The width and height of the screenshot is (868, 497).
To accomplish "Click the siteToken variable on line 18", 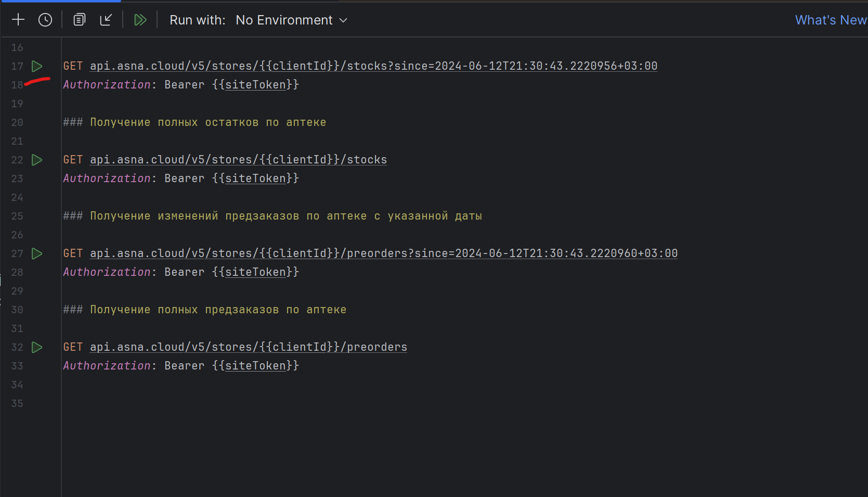I will click(x=255, y=85).
